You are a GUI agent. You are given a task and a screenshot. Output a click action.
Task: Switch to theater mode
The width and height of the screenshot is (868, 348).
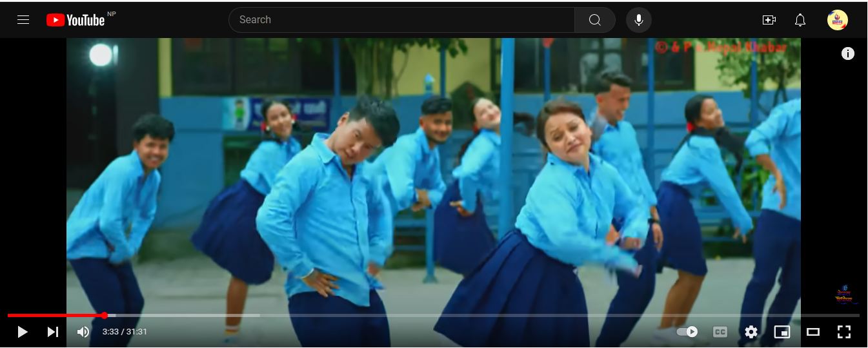[x=813, y=332]
